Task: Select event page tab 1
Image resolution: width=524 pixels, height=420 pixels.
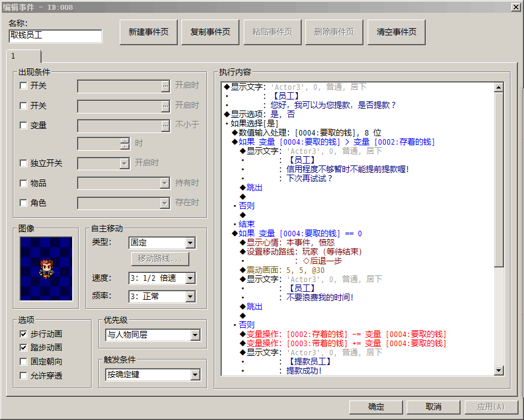Action: pos(23,56)
